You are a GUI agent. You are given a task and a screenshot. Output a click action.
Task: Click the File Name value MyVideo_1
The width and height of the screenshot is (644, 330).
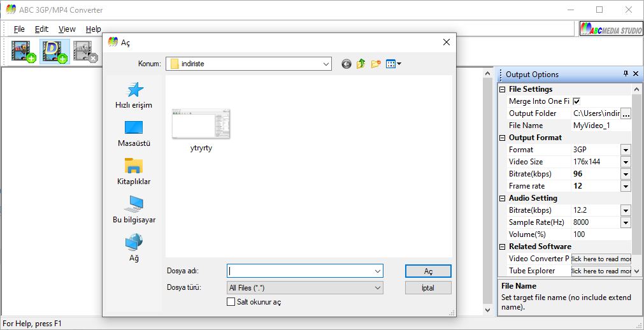coord(591,126)
